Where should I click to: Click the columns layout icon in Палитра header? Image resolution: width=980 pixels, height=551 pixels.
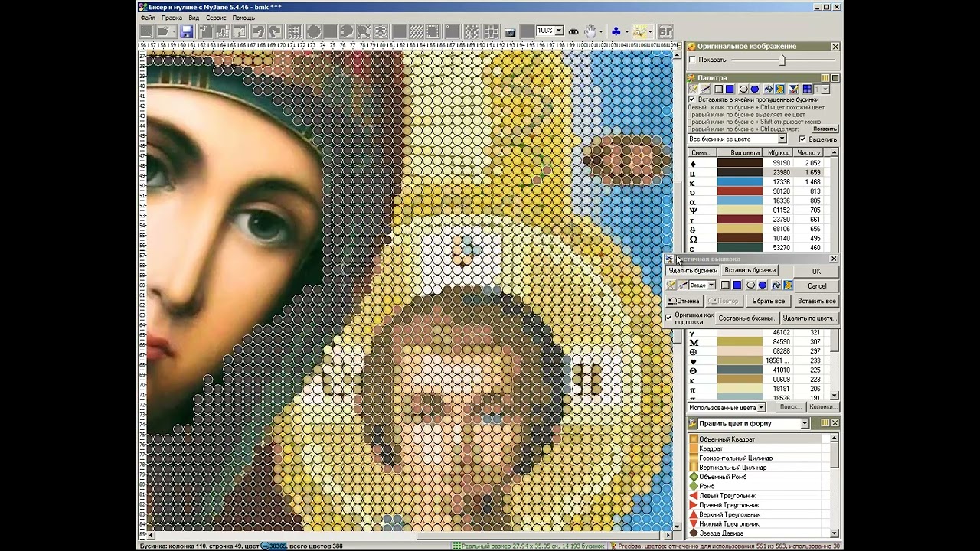(825, 78)
